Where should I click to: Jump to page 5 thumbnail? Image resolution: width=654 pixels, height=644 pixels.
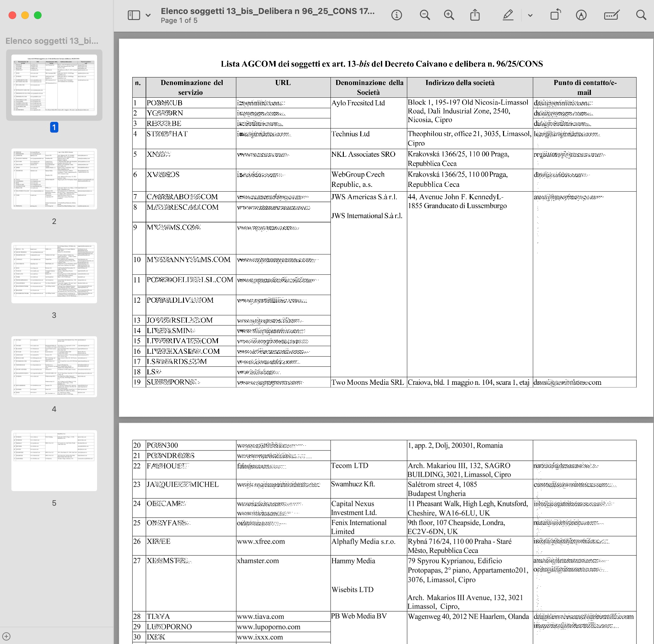coord(54,460)
